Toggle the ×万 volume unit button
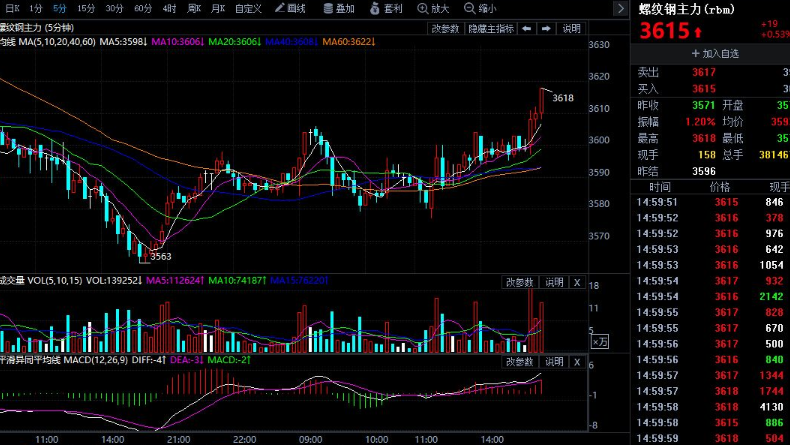This screenshot has width=790, height=445. pos(600,342)
